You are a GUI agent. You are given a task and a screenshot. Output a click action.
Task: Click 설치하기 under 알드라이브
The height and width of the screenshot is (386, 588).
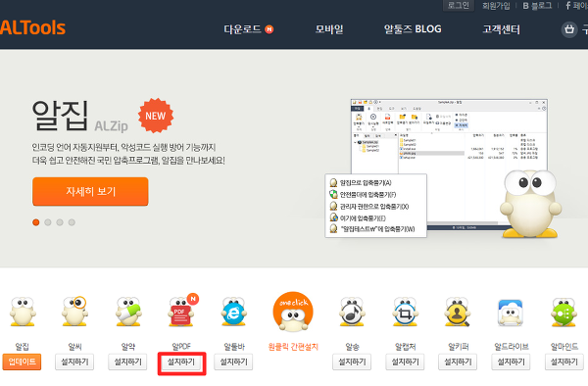[511, 362]
